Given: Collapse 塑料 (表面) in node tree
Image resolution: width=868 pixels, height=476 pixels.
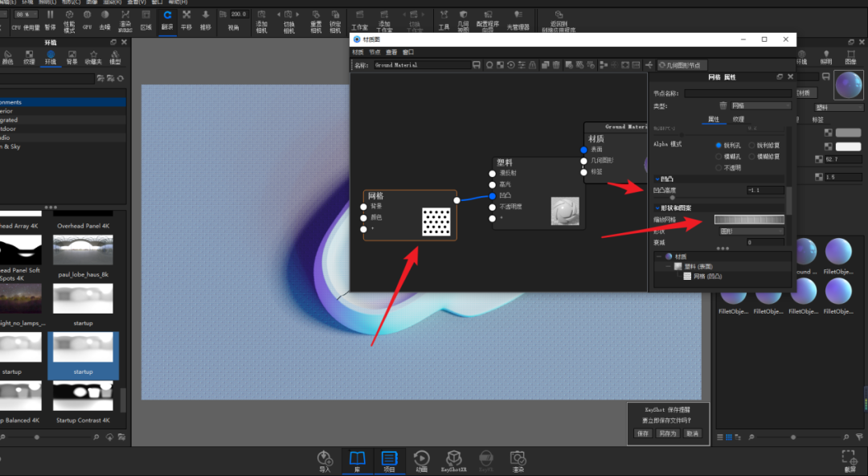Looking at the screenshot, I should [668, 266].
